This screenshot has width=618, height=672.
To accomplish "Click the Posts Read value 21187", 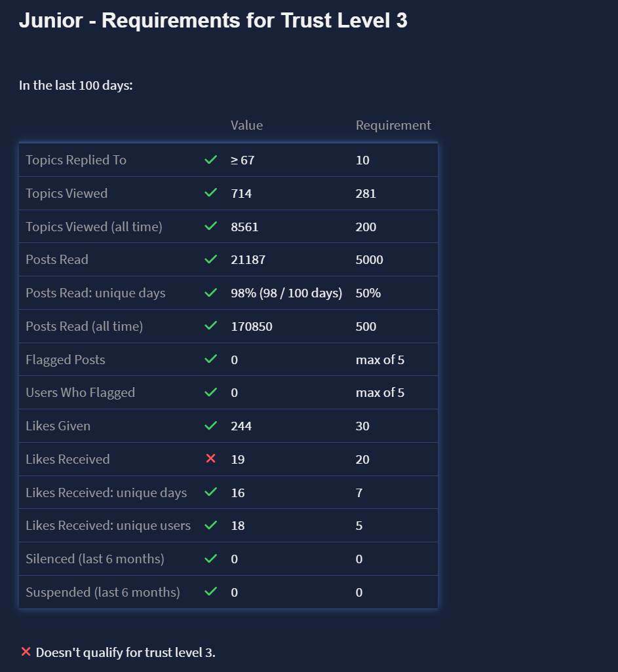I will coord(248,259).
